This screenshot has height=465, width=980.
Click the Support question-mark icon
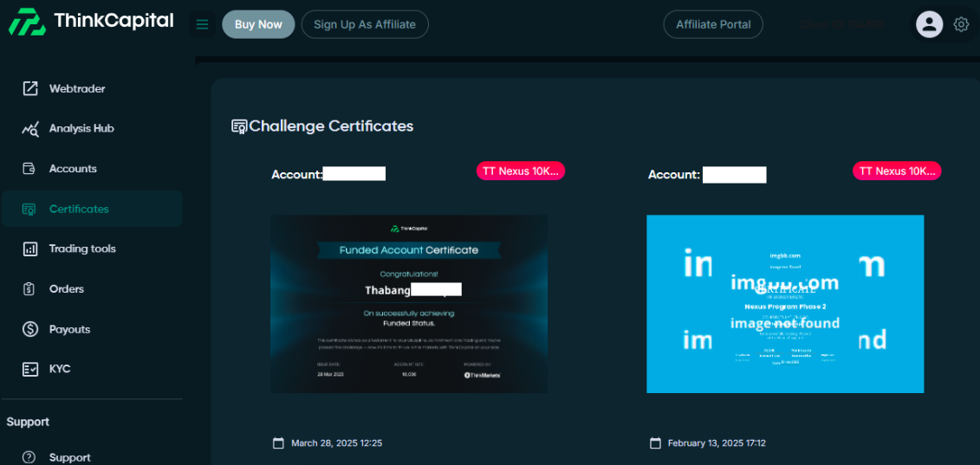click(x=30, y=457)
